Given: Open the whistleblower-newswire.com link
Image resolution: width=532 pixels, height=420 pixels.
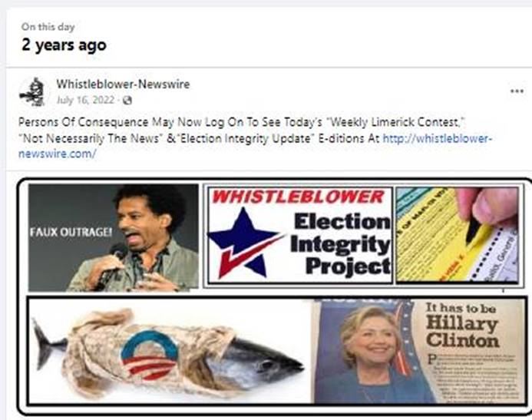Looking at the screenshot, I should pos(254,146).
